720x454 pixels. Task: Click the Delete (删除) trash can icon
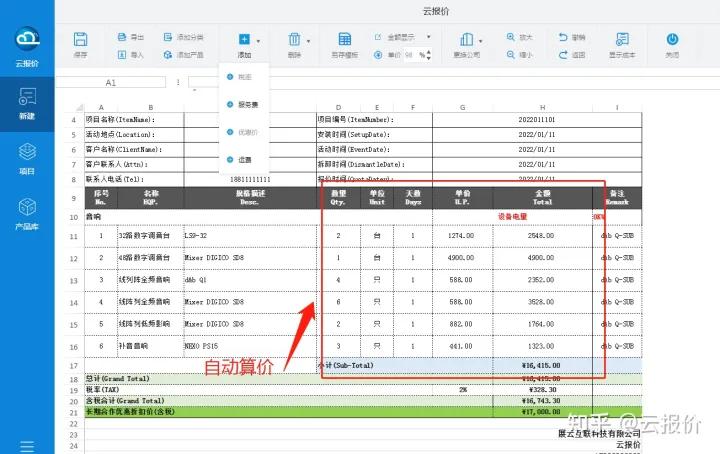pos(294,39)
